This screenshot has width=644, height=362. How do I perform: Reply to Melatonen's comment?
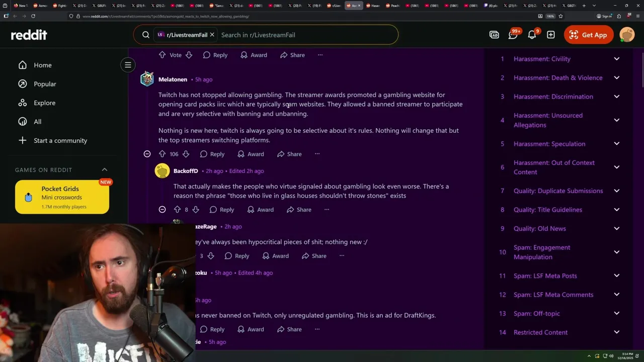212,154
